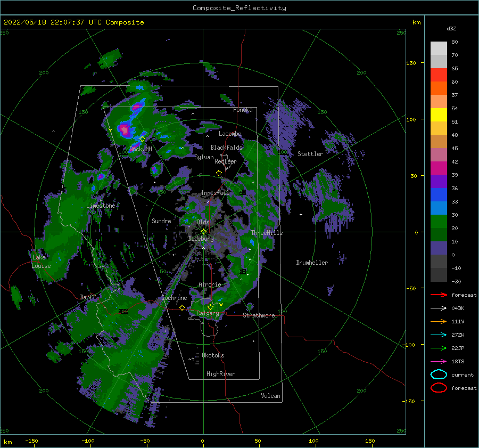
Task: Select the green 22JP arrow icon
Action: (x=439, y=348)
